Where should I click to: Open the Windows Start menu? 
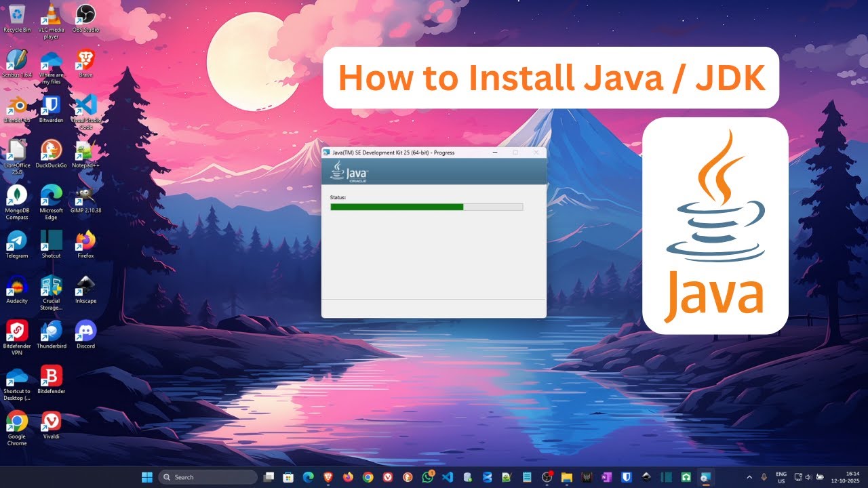coord(147,477)
